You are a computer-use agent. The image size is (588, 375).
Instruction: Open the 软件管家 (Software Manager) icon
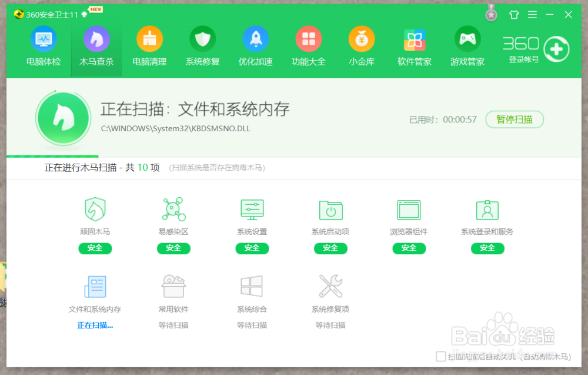click(x=414, y=40)
